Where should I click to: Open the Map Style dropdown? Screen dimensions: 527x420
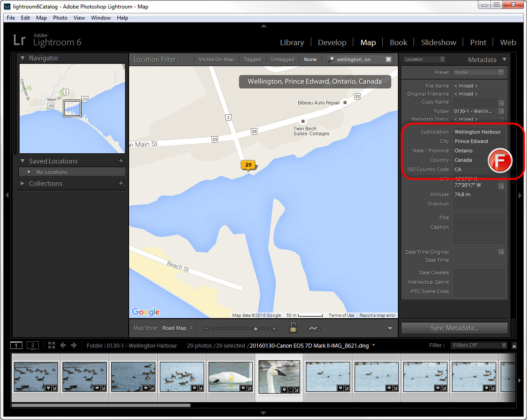click(x=177, y=328)
